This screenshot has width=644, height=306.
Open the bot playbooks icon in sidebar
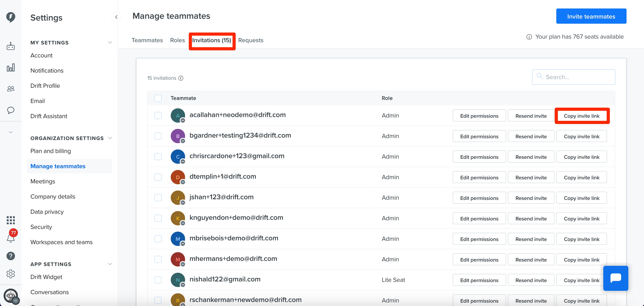coord(11,46)
